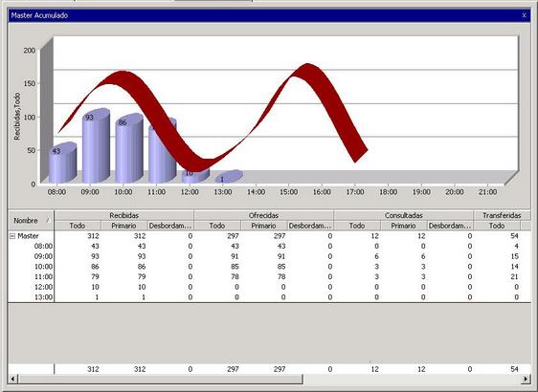
Task: Click the 09:00 bar labeled 93
Action: (96, 146)
